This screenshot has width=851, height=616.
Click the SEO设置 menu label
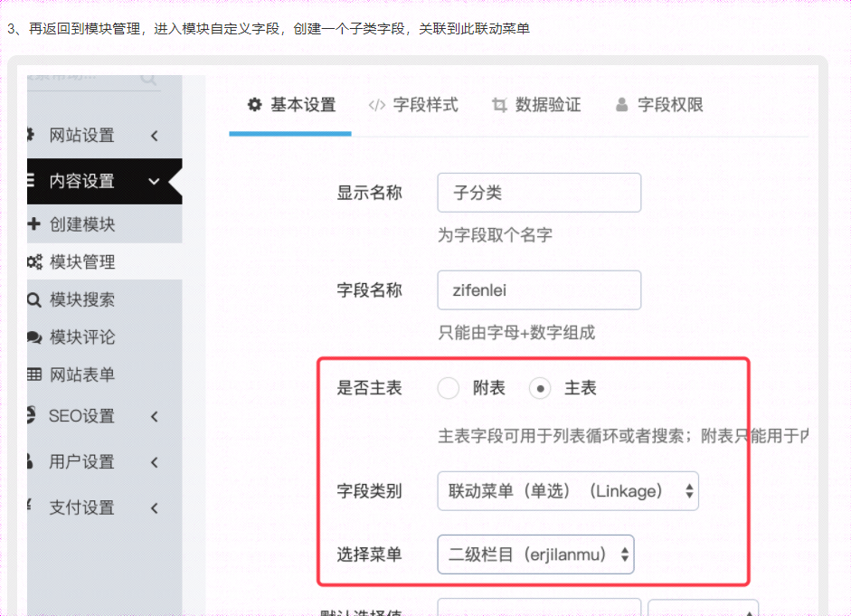click(x=82, y=416)
